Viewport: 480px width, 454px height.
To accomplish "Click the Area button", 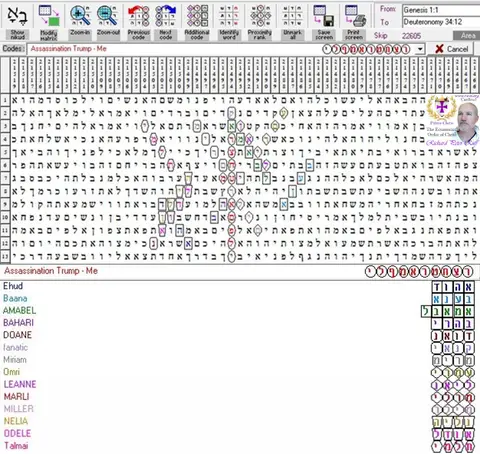I will [x=467, y=36].
